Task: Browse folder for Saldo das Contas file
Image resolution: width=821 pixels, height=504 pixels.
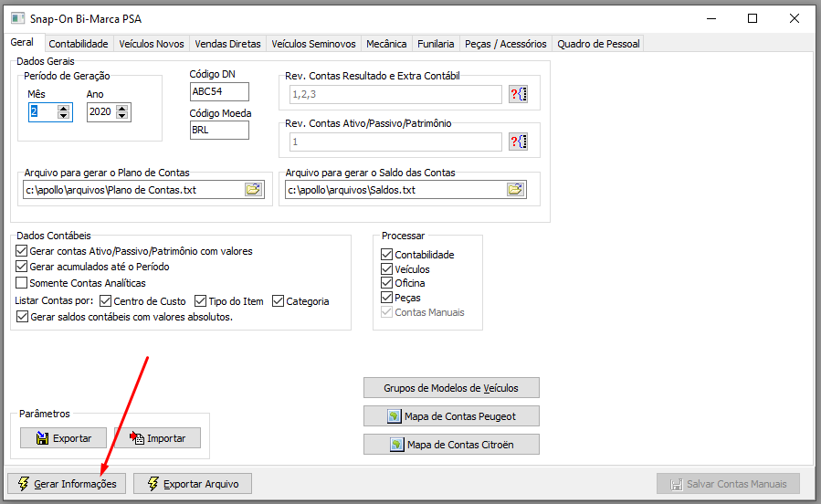Action: [x=516, y=190]
